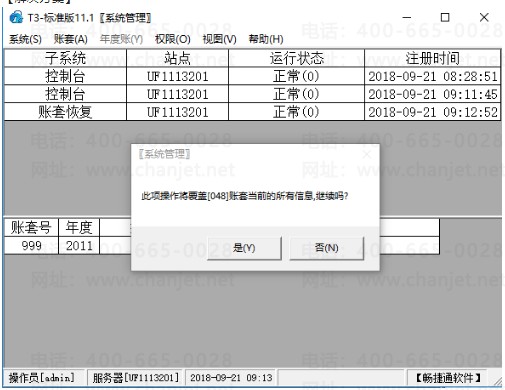
Task: Close the 系统管理 dialog with its X
Action: 367,154
